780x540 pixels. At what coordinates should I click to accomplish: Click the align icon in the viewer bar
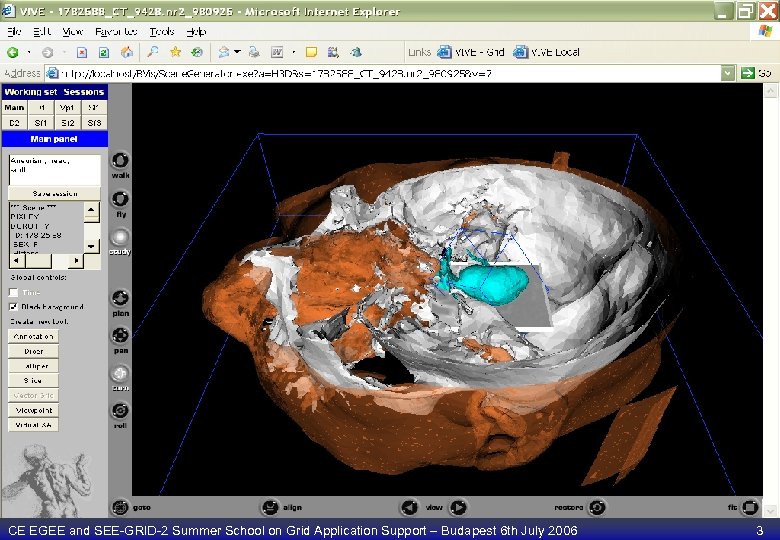pyautogui.click(x=270, y=507)
